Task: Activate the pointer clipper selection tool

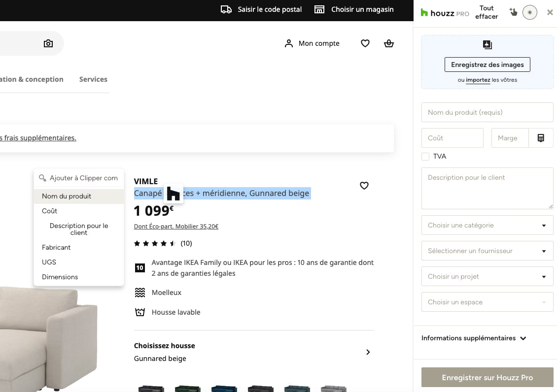Action: pos(513,12)
